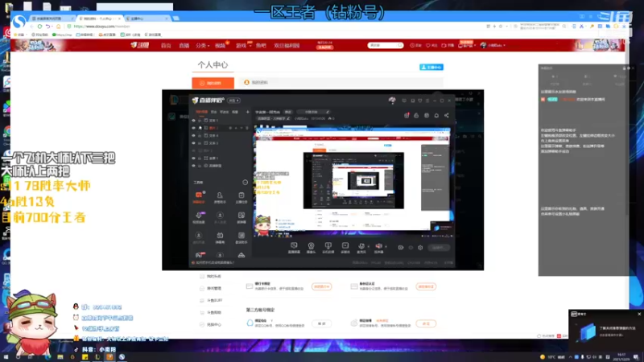
Task: Select the 英雄联盟 row in source list
Action: 221,166
